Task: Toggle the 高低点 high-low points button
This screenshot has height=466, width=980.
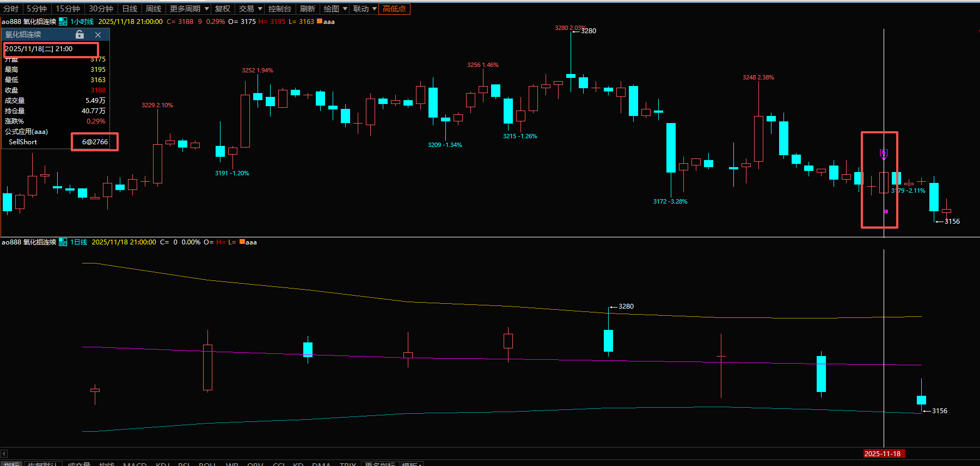Action: point(394,9)
